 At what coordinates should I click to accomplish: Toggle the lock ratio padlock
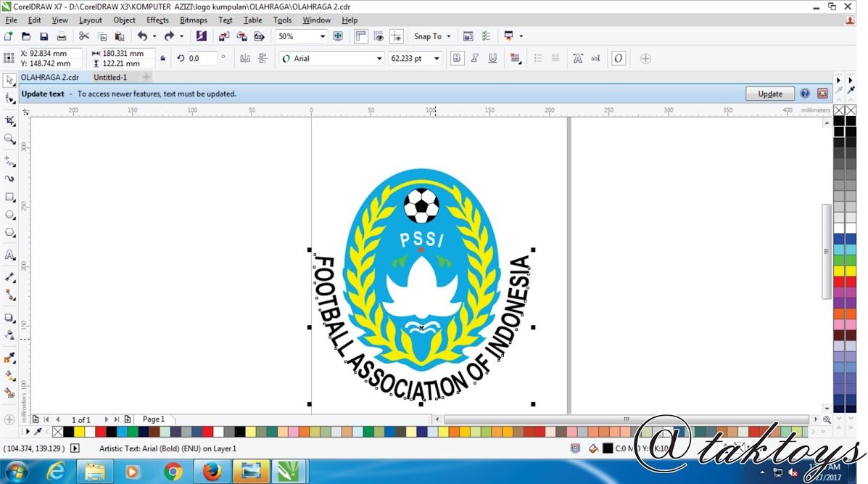click(x=162, y=58)
